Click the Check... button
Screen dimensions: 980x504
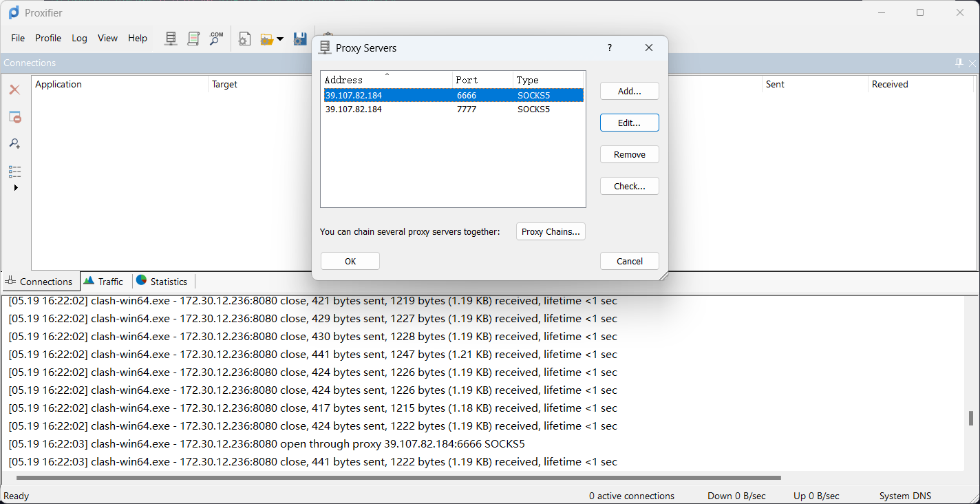[x=630, y=186]
